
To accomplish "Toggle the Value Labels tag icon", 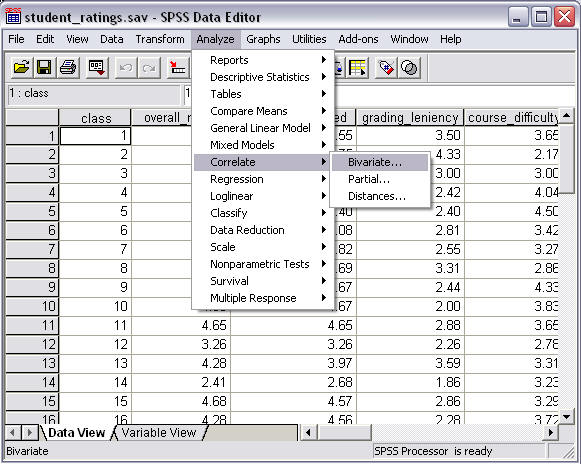I will coord(386,67).
